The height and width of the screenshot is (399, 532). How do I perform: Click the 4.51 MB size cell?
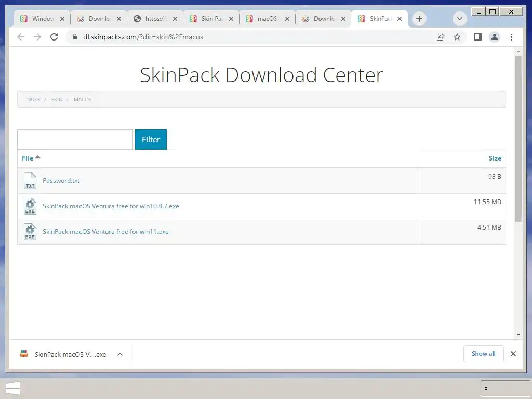(462, 232)
